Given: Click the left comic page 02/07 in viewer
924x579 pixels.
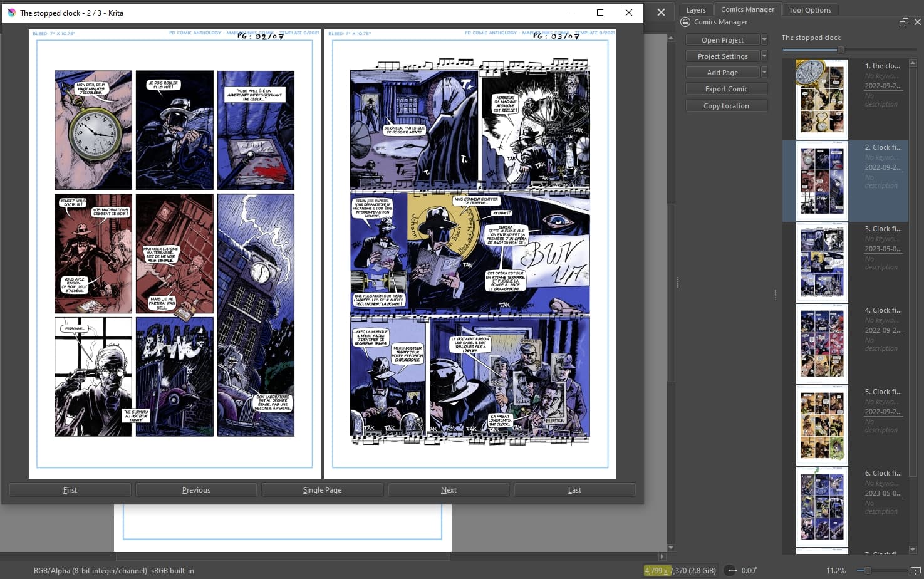Looking at the screenshot, I should coord(175,254).
